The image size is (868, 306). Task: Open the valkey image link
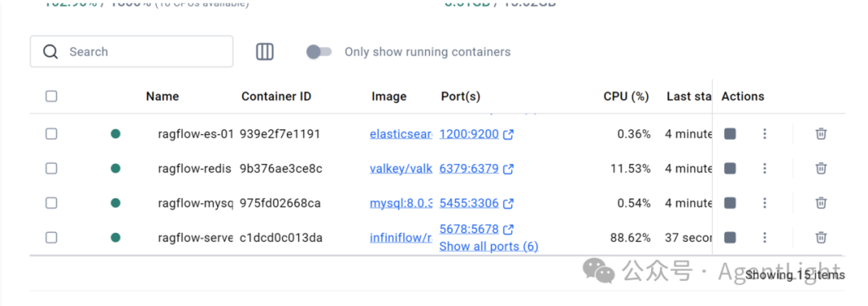(x=401, y=168)
